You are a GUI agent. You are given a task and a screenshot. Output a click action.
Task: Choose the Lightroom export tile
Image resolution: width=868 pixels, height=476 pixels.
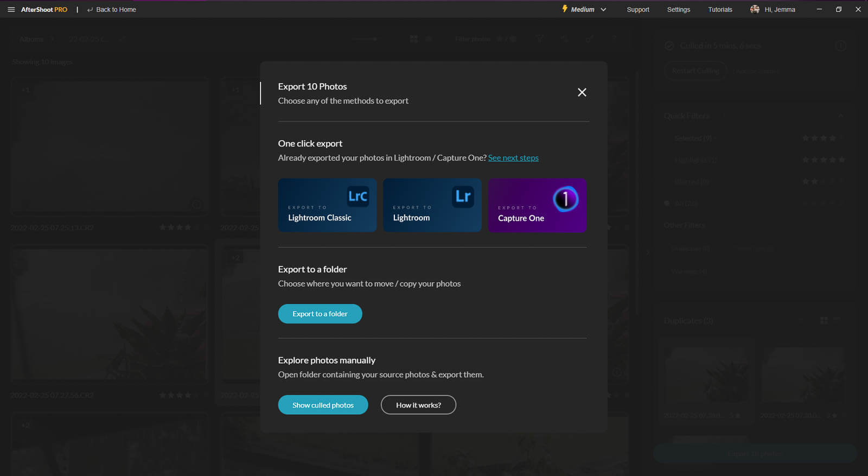(432, 205)
